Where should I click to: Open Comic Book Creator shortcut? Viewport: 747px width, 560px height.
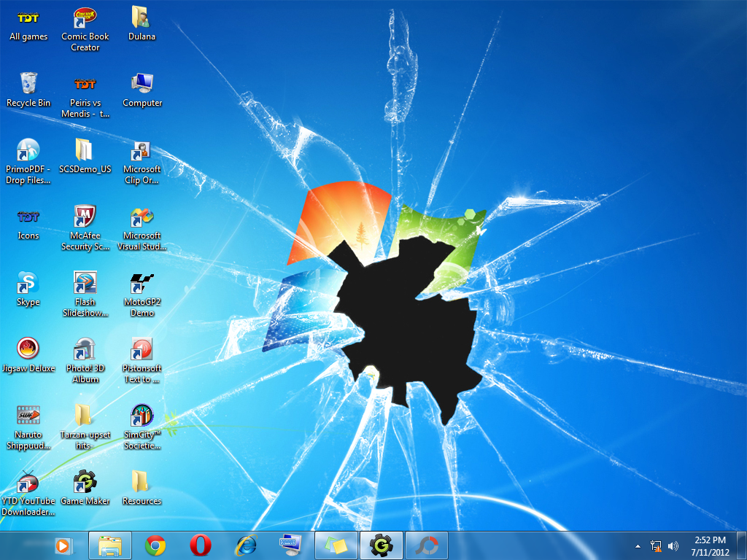pyautogui.click(x=85, y=17)
